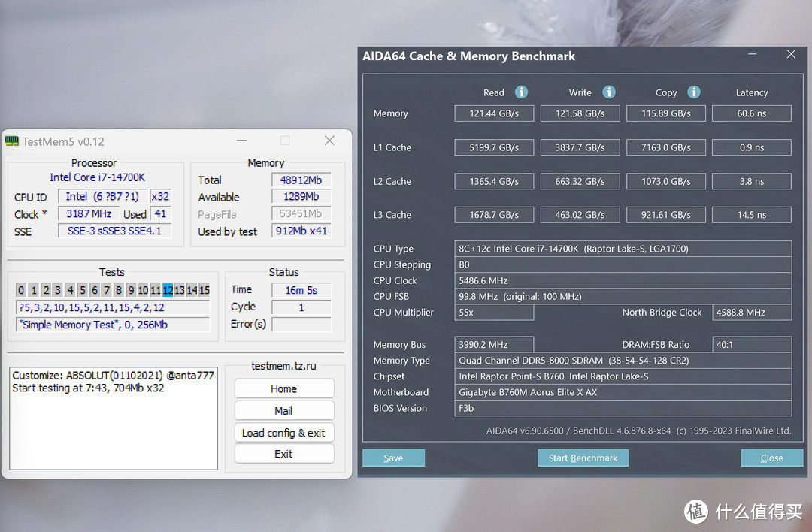Click the CPU FSB 99.8 MHz field
The width and height of the screenshot is (812, 532).
pos(623,297)
